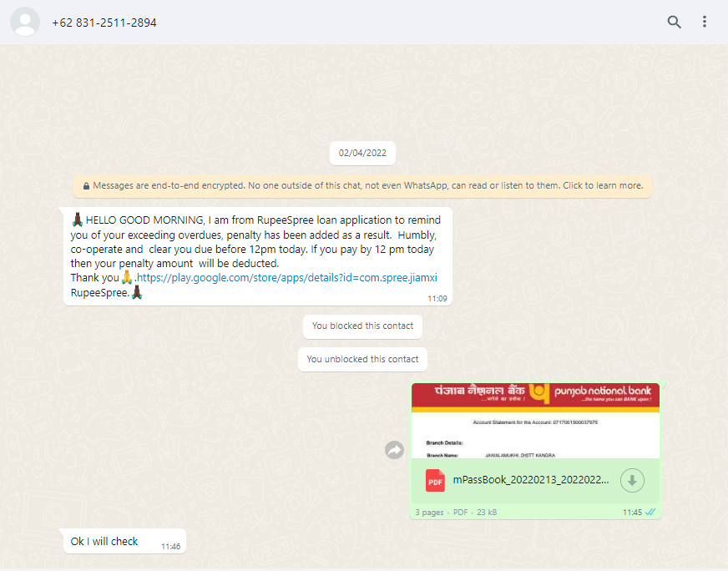
Task: Open contact info for +62 831-2511-2894
Action: 104,23
